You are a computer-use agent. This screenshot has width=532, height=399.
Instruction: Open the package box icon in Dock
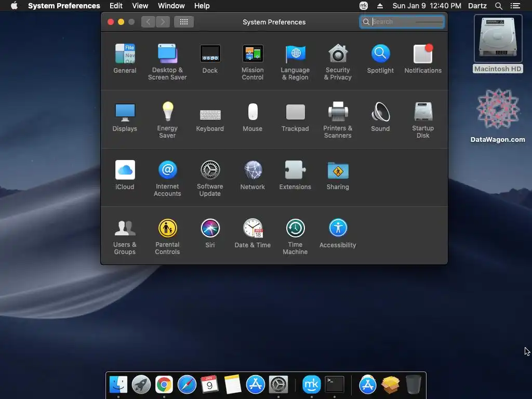[391, 384]
